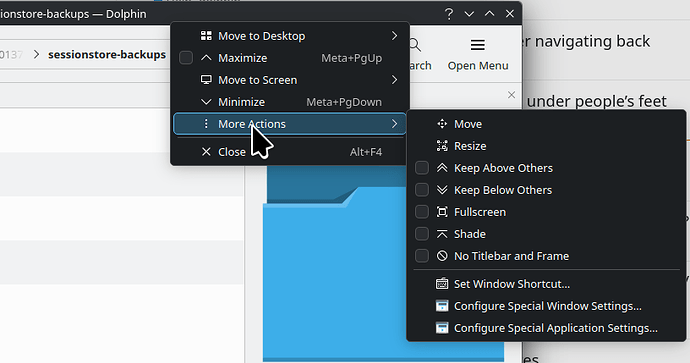The height and width of the screenshot is (363, 690).
Task: Click the Dolphin search magnifier icon
Action: (x=415, y=45)
